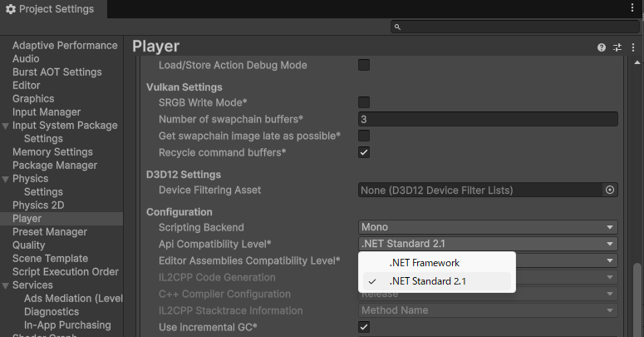Click the Number of swapchain buffers field
This screenshot has height=337, width=644.
pyautogui.click(x=488, y=119)
